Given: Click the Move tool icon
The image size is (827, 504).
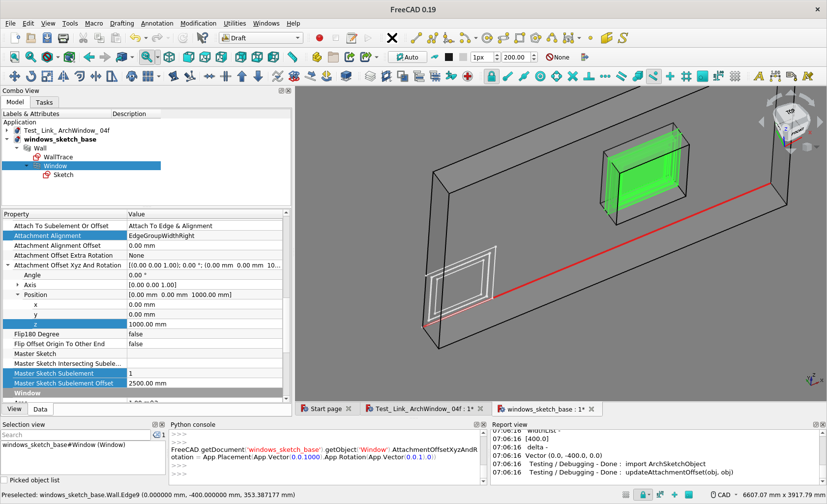Looking at the screenshot, I should 15,76.
